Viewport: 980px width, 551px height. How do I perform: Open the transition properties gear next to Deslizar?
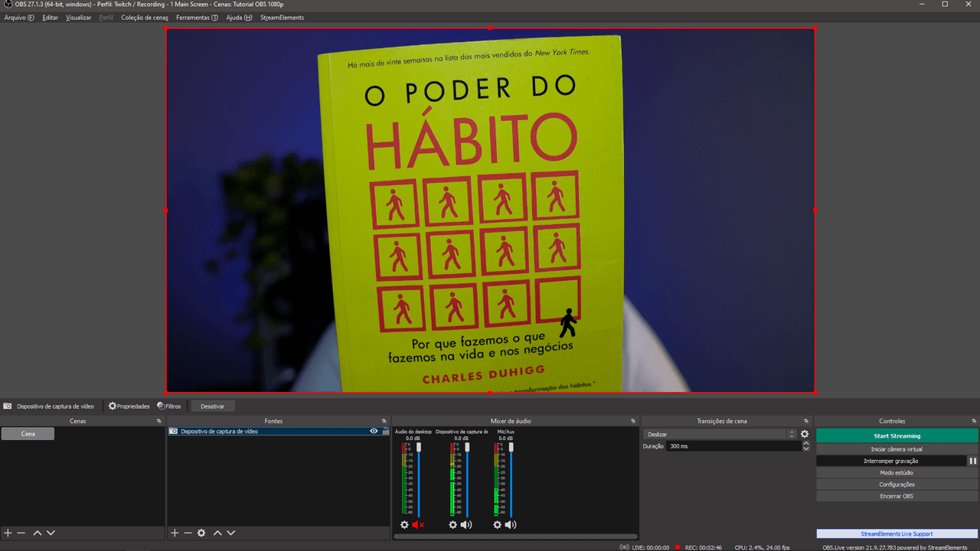point(805,434)
